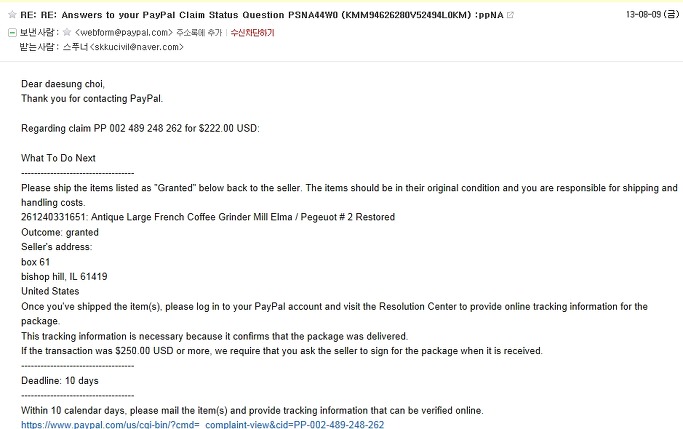Click the 'Outcome: granted' text

coord(60,232)
